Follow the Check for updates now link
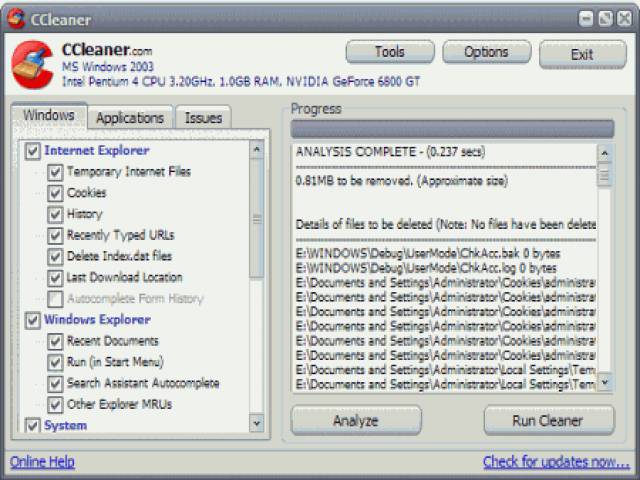This screenshot has width=640, height=480. coord(556,462)
